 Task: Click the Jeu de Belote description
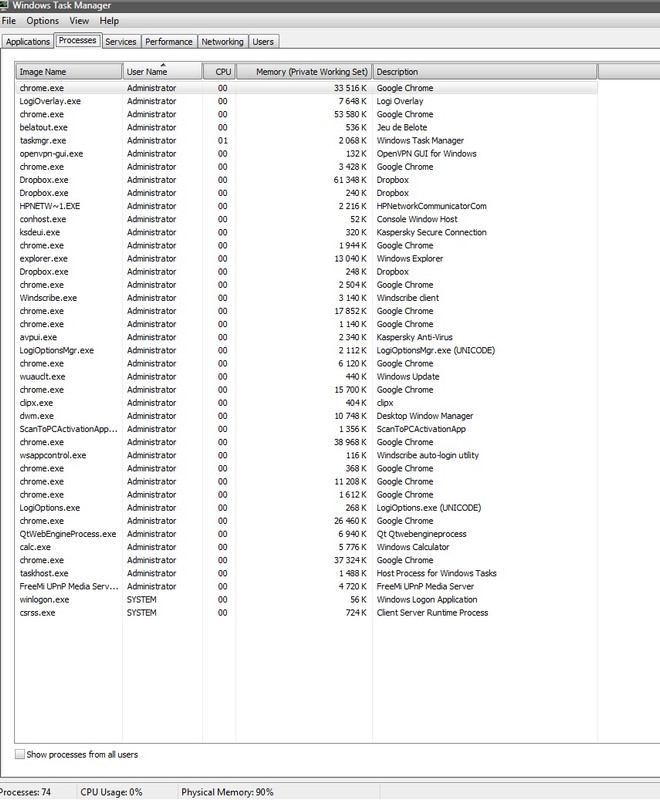click(x=401, y=128)
